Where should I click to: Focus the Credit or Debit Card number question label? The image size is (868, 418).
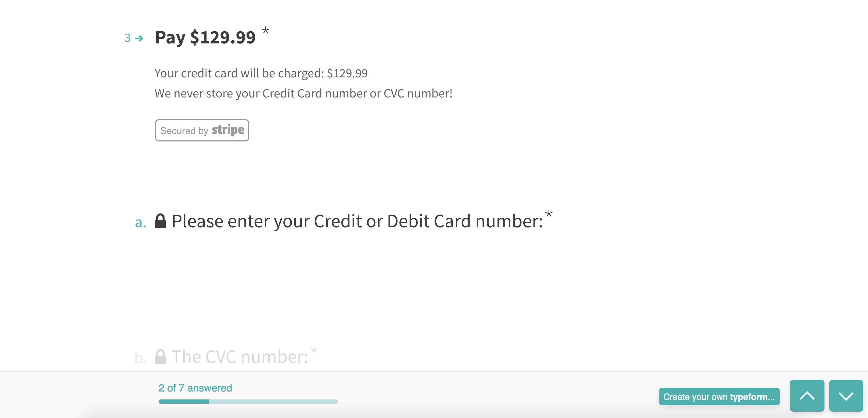tap(357, 221)
